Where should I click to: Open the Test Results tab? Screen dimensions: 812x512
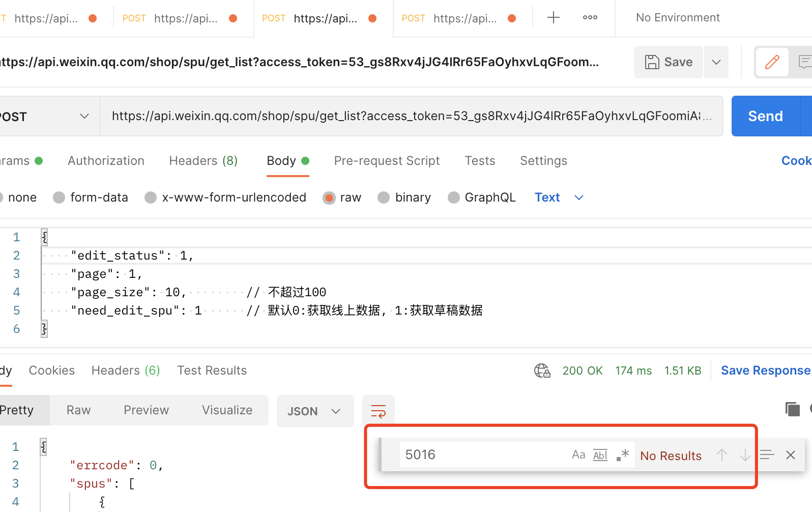[x=212, y=371]
